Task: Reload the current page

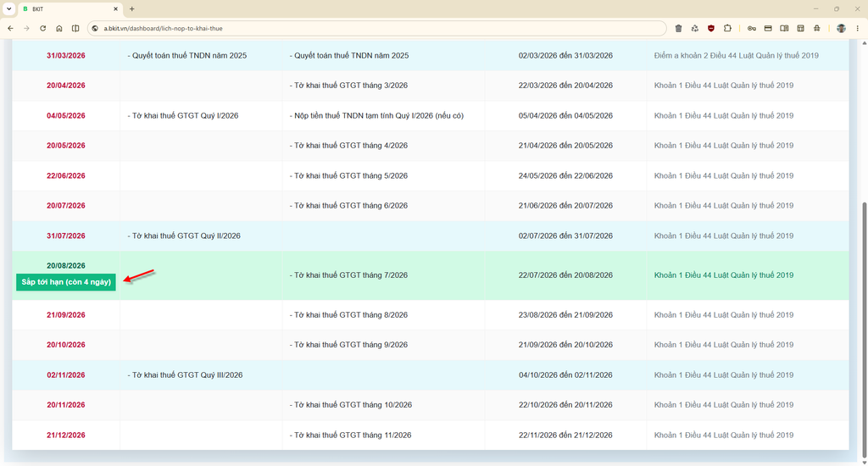Action: point(42,28)
